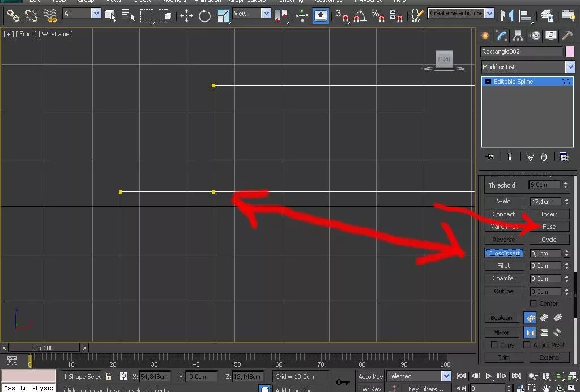Select the Select and Link tool

pyautogui.click(x=13, y=15)
